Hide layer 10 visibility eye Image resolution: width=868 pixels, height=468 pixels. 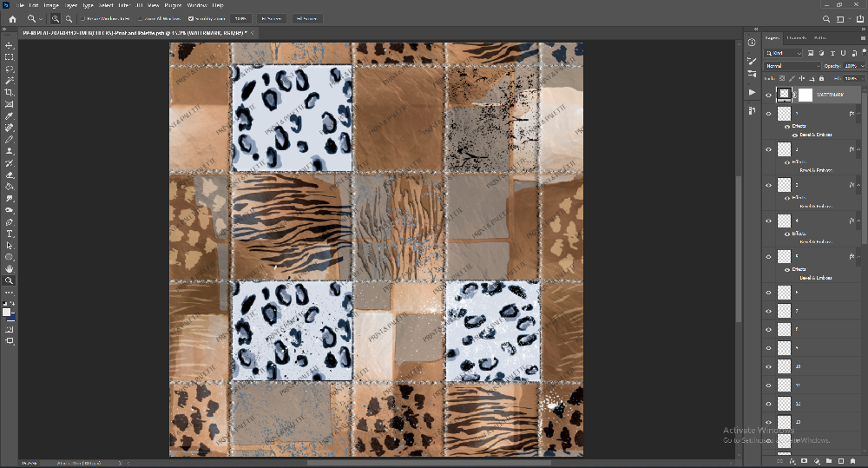pyautogui.click(x=768, y=366)
